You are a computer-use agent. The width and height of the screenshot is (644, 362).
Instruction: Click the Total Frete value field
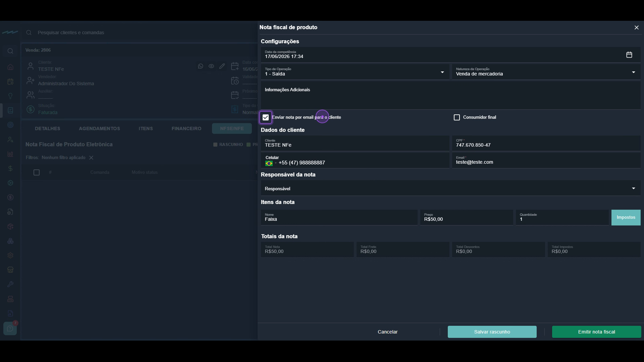click(402, 250)
